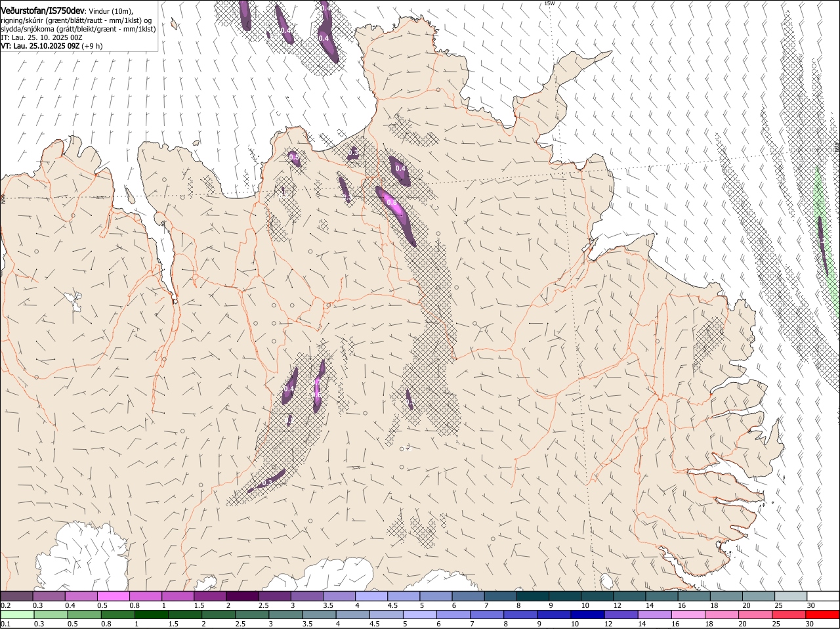Pick the bright pink upper swatch starting at 0.5
840x629 pixels.
coord(113,596)
